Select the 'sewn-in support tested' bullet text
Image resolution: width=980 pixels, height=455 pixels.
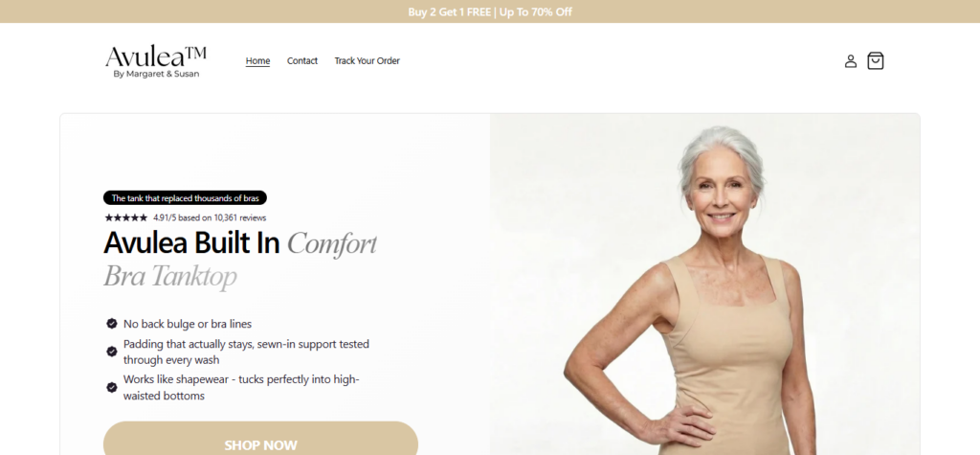246,352
